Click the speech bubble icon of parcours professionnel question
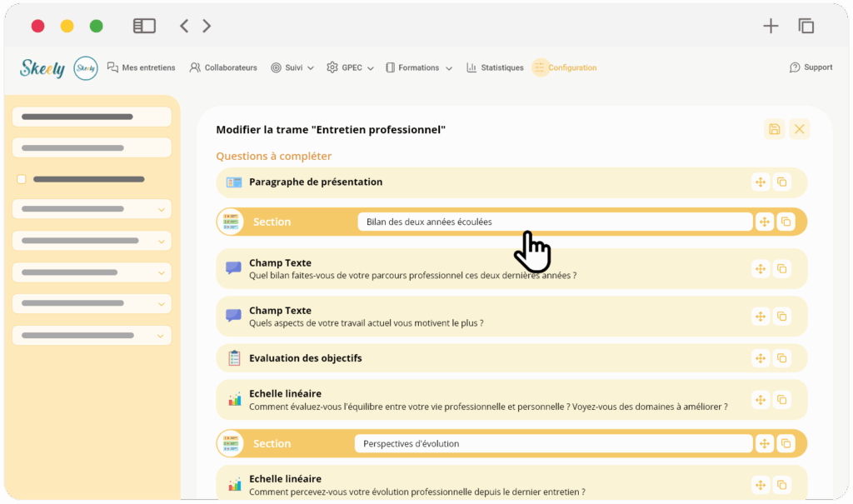Image resolution: width=853 pixels, height=504 pixels. coord(233,268)
